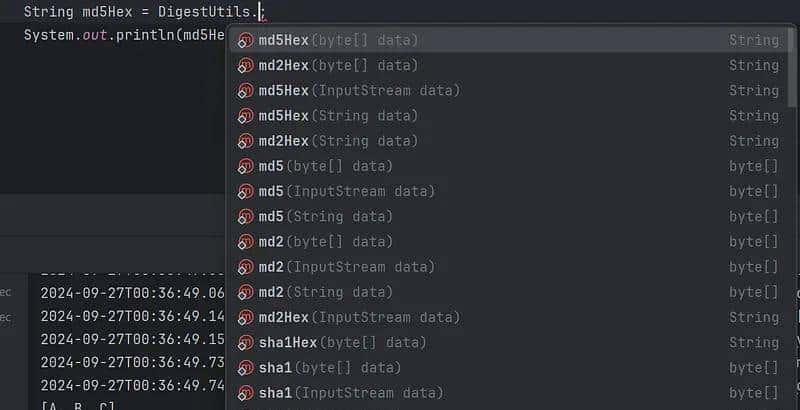The height and width of the screenshot is (410, 800).
Task: Click method icon beside md2(String data)
Action: 245,293
